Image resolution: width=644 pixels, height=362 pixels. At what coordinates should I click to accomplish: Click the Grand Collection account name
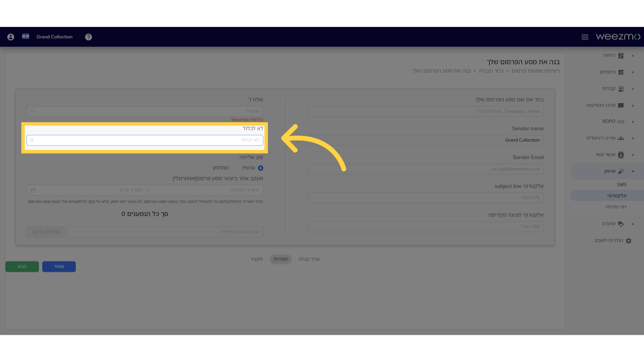pos(54,37)
